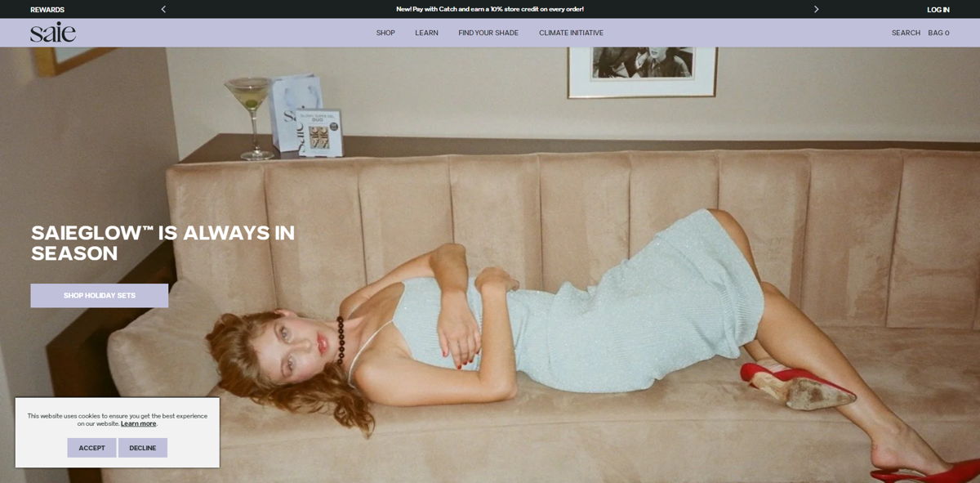The height and width of the screenshot is (483, 980).
Task: Click the Log In link
Action: point(938,10)
